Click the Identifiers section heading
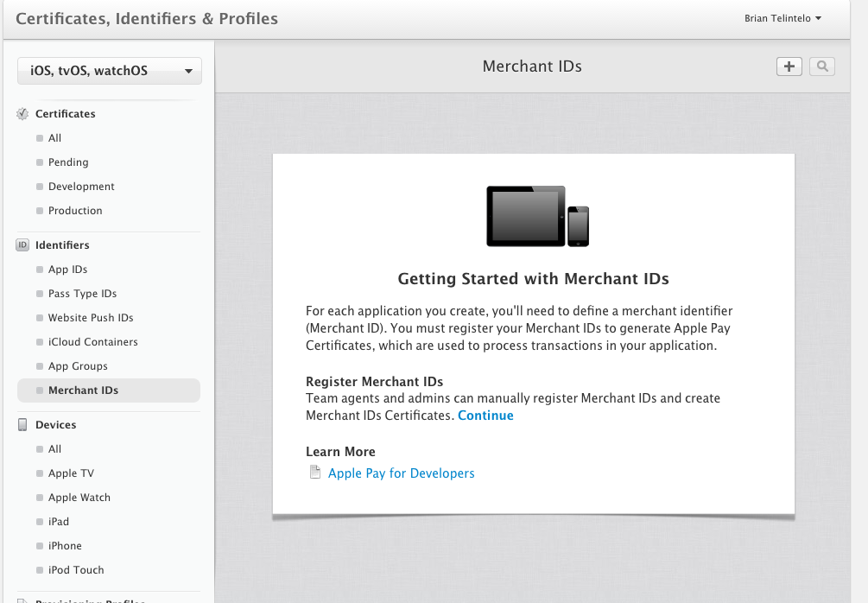The image size is (868, 603). (x=62, y=244)
